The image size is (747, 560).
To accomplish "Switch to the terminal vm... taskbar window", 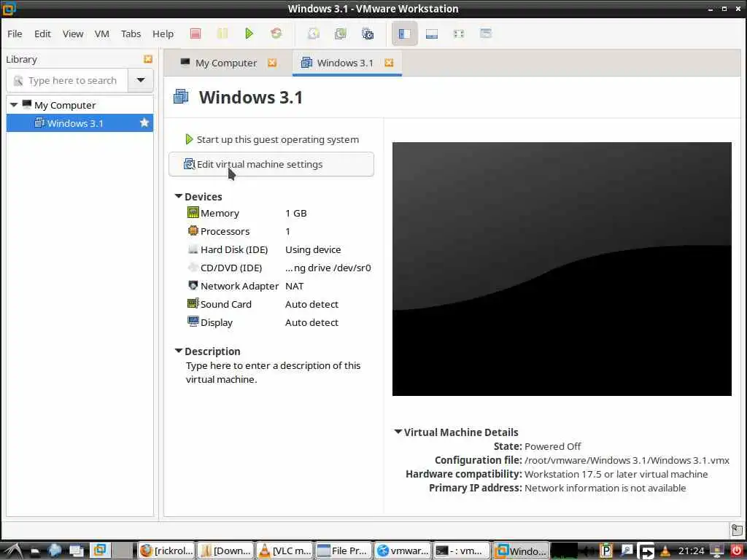I will (461, 551).
